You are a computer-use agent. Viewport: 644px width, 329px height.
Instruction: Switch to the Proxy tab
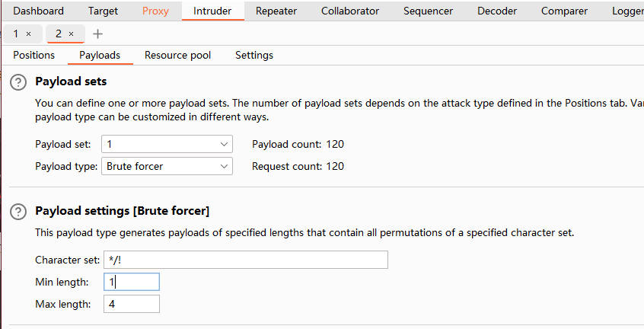[x=155, y=11]
